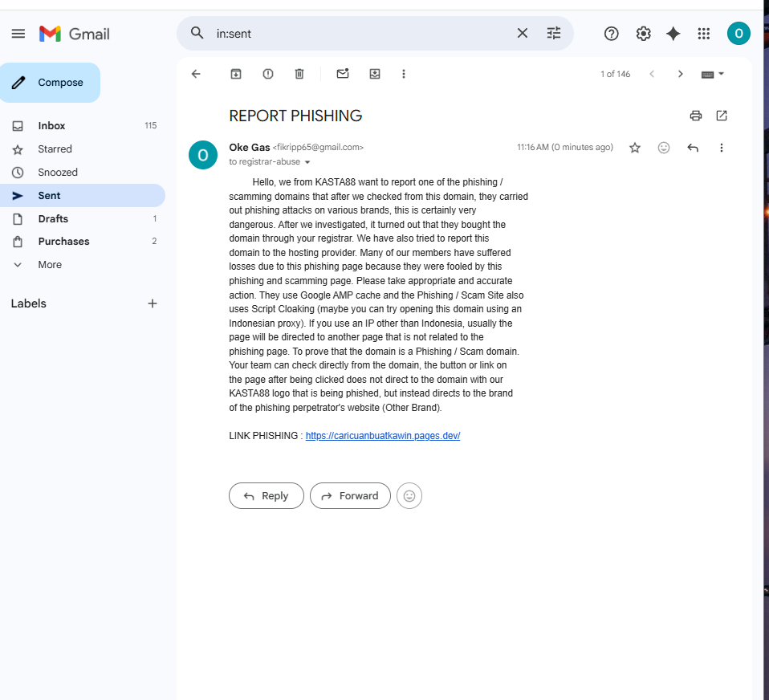Go back to Sent list arrow
The image size is (769, 700).
click(x=196, y=74)
